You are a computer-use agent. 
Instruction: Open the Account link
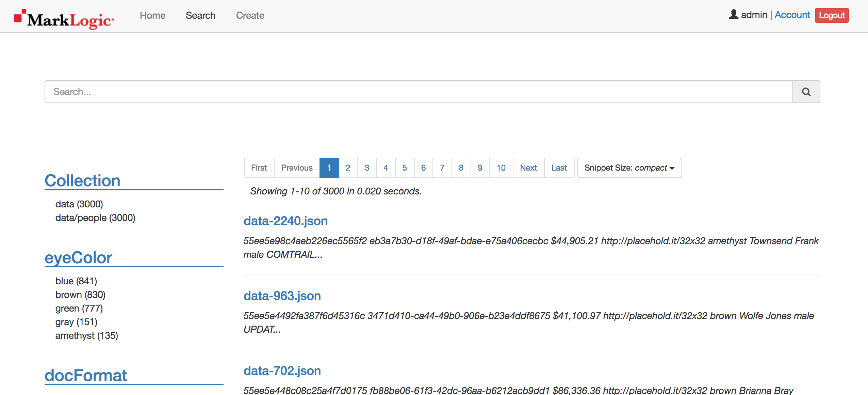coord(792,15)
